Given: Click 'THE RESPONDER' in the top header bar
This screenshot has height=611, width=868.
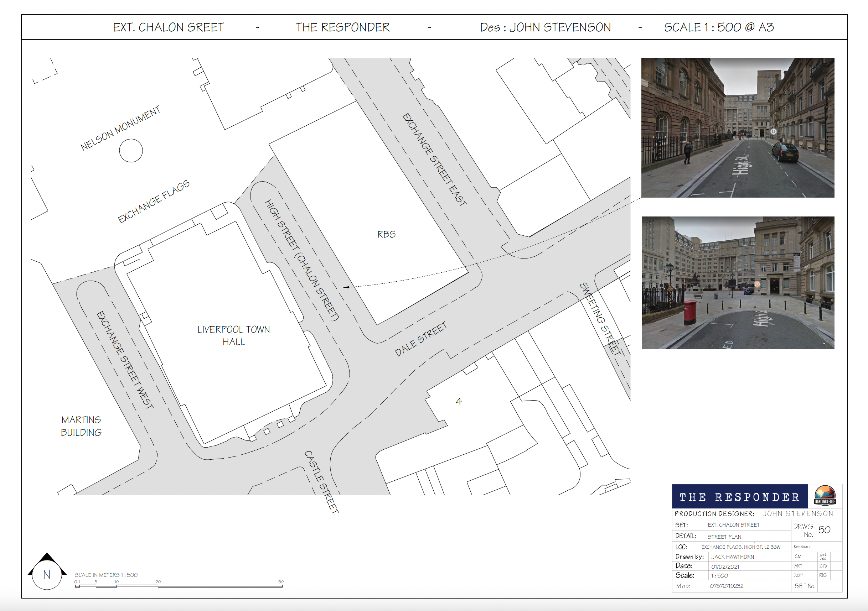Looking at the screenshot, I should tap(342, 27).
